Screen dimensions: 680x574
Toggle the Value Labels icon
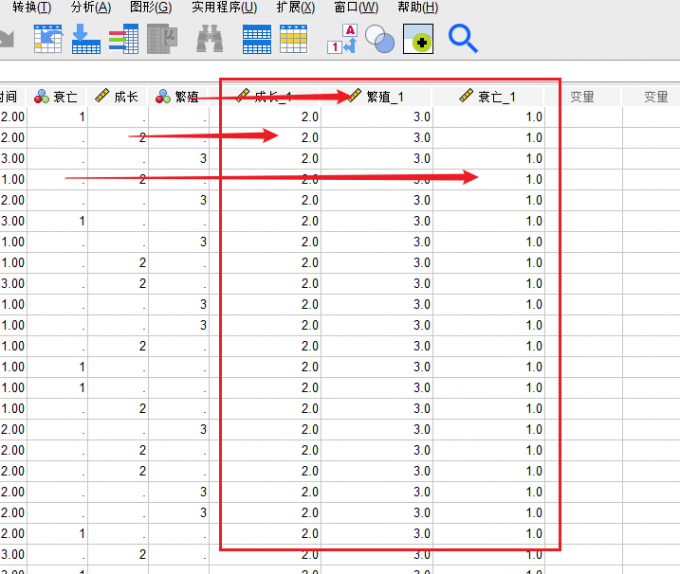coord(342,39)
